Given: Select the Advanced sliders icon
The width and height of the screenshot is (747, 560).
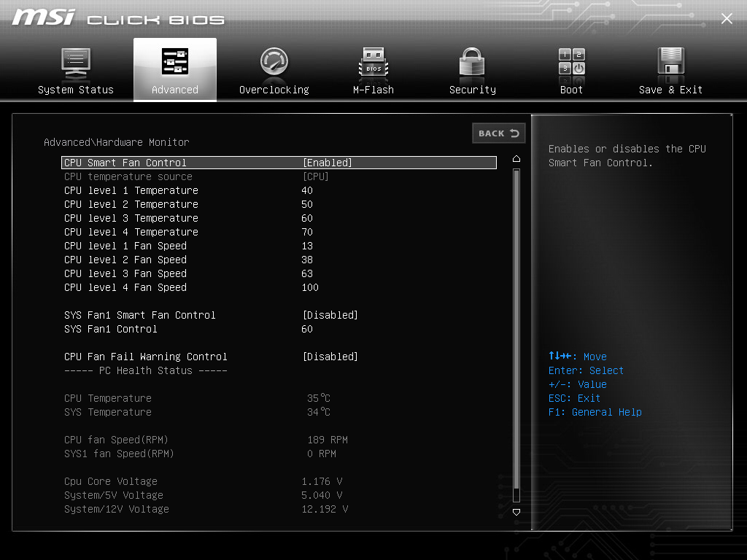Looking at the screenshot, I should coord(175,62).
